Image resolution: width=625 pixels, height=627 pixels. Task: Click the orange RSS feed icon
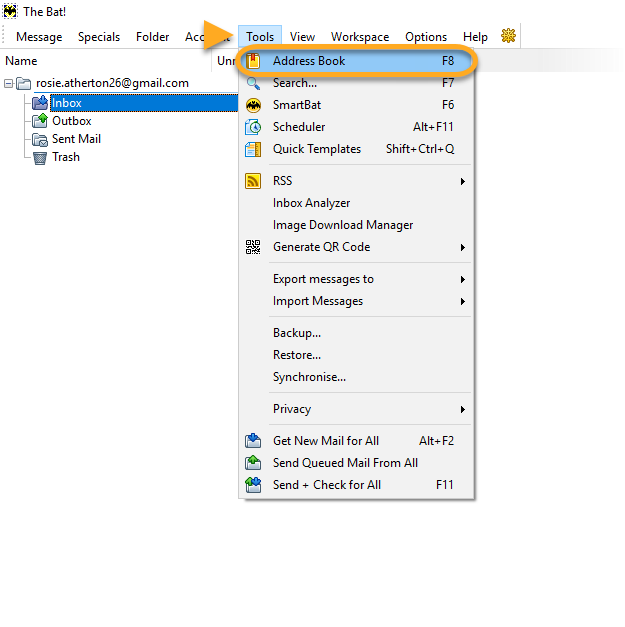coord(253,181)
